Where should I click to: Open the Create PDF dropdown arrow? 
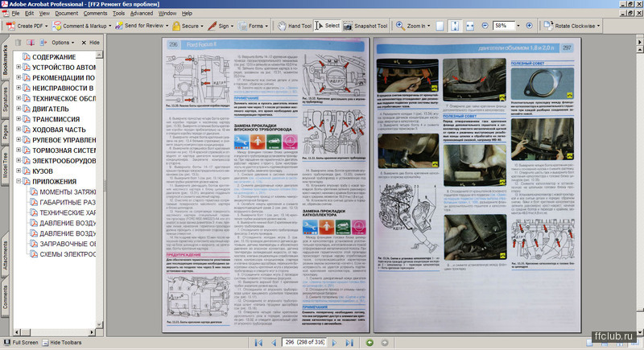tap(47, 27)
